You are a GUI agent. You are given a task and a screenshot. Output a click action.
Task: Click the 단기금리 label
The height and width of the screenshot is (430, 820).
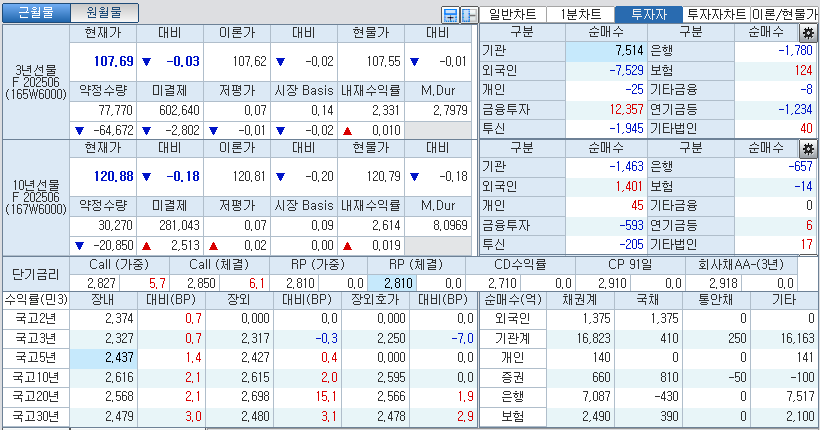[x=36, y=274]
